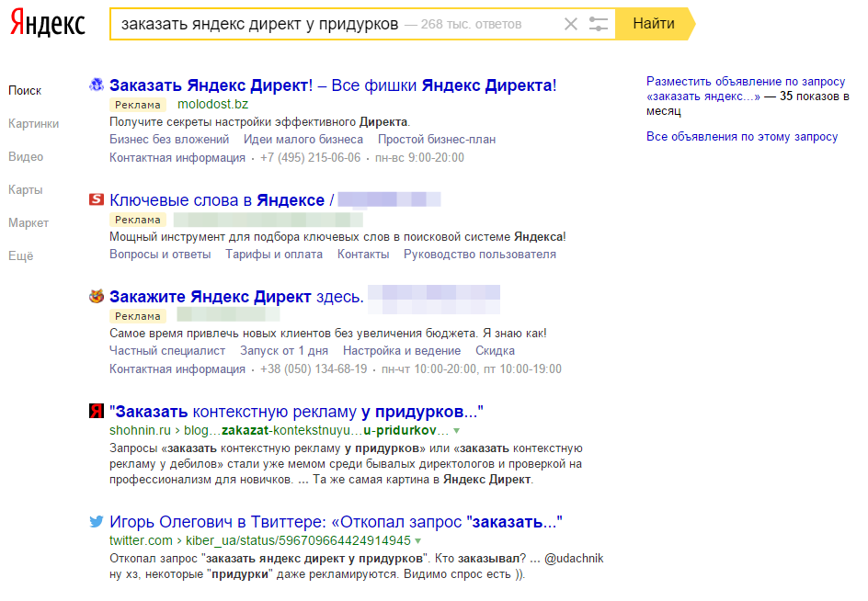
Task: Open the molodost.bz green URL
Action: tap(212, 104)
